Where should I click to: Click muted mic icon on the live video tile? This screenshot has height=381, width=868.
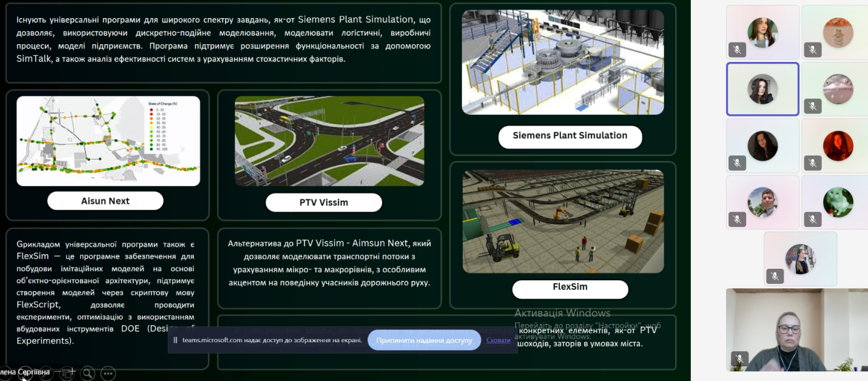coord(739,359)
